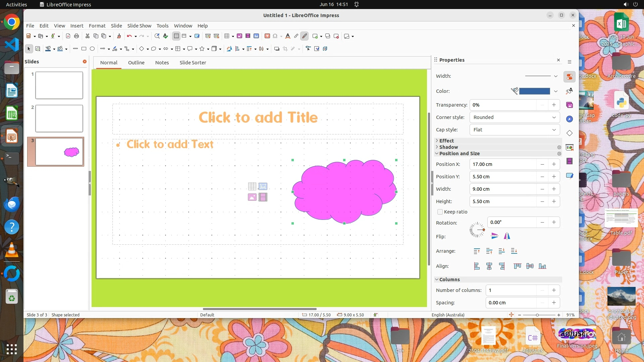Screen dimensions: 644x362
Task: Click the Undo arrow icon
Action: point(129,36)
